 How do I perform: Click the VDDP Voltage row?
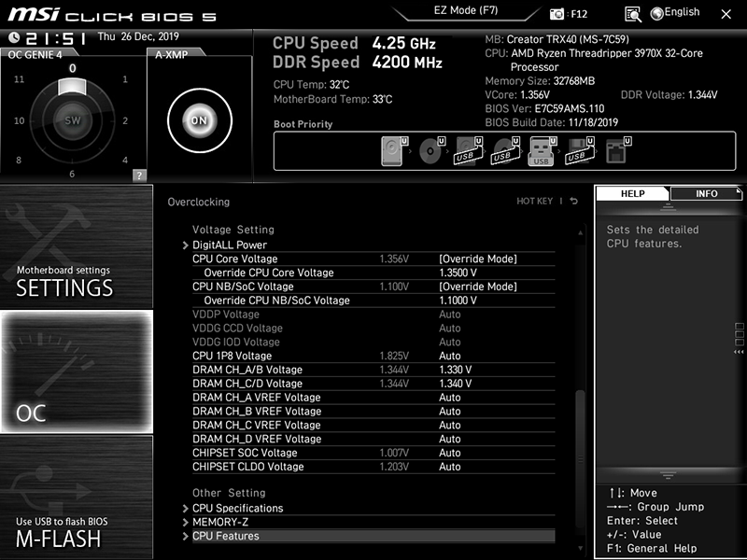(x=373, y=314)
